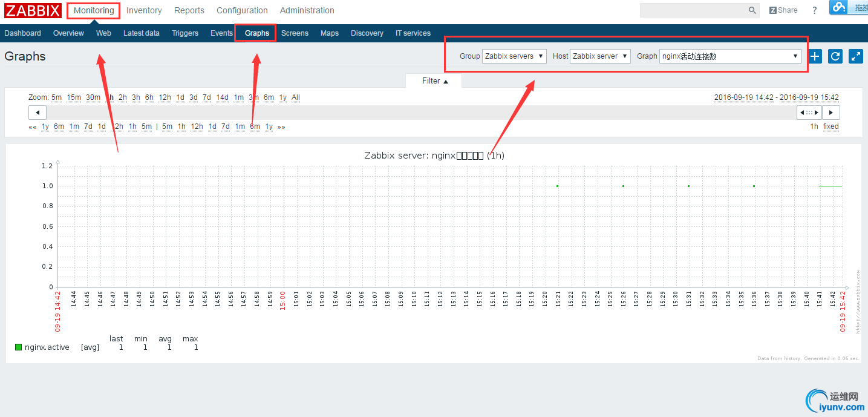Collapse the Filter tab
The height and width of the screenshot is (417, 868).
click(x=434, y=81)
